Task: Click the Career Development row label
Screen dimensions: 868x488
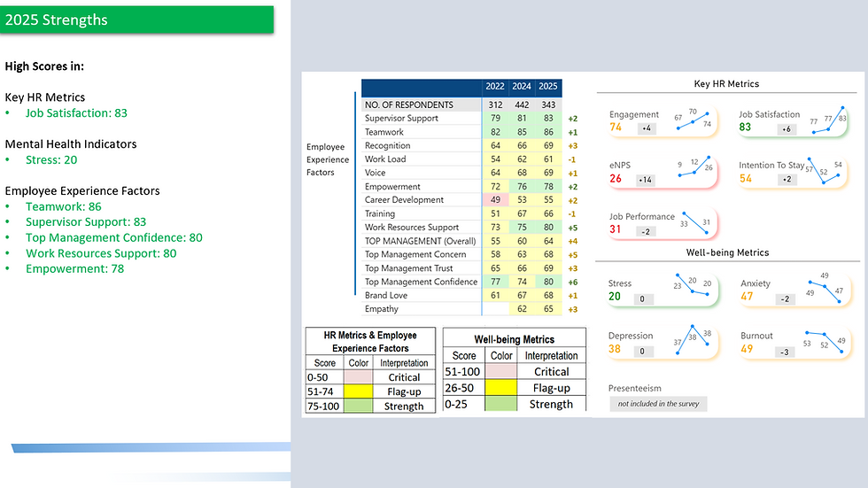Action: [x=404, y=200]
